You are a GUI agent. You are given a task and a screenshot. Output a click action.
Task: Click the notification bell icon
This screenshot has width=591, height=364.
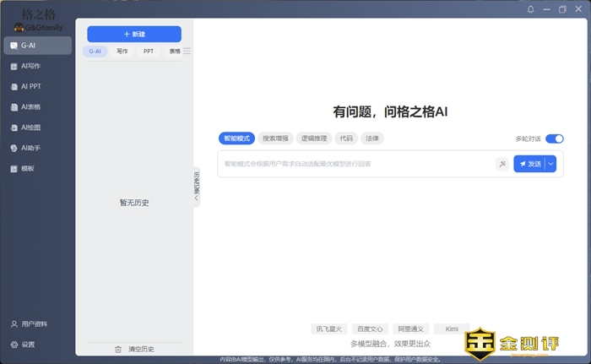tap(531, 9)
